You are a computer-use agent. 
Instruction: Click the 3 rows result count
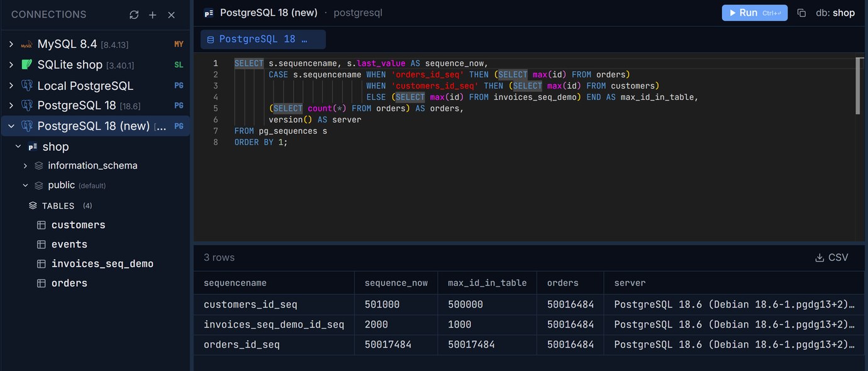coord(219,257)
